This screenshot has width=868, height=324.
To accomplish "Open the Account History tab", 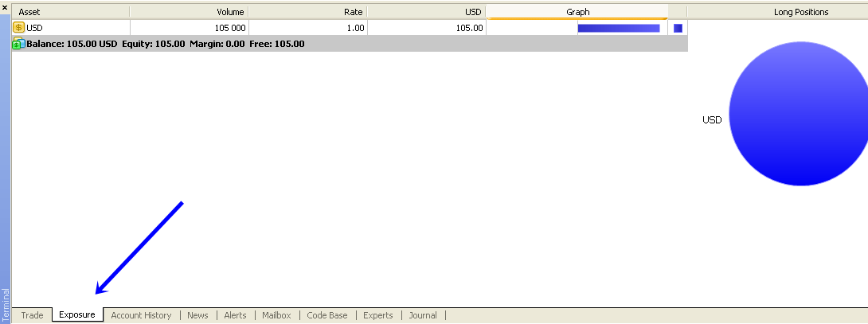I will (141, 315).
